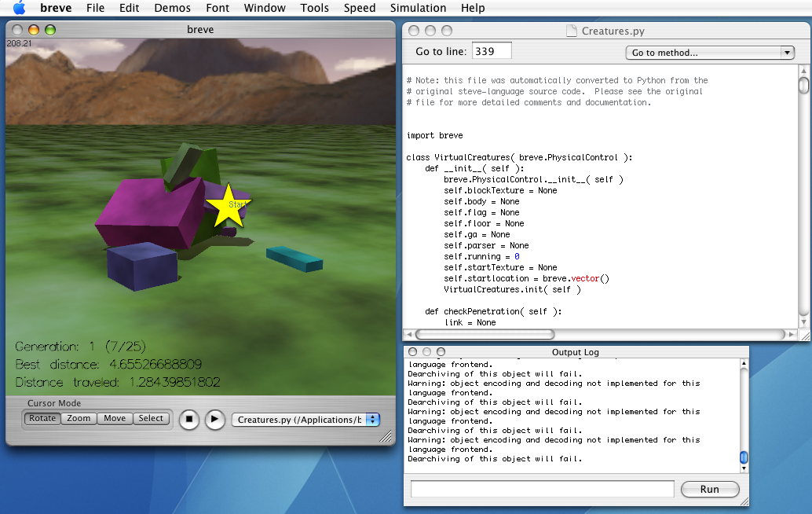Open the Help menu
The image size is (812, 514).
pyautogui.click(x=473, y=8)
